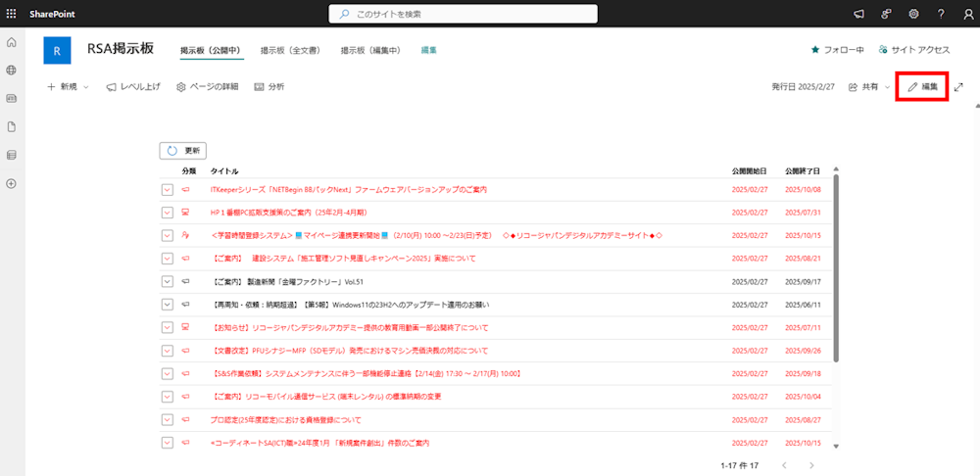
Task: Sort by タイトル column header
Action: point(224,170)
